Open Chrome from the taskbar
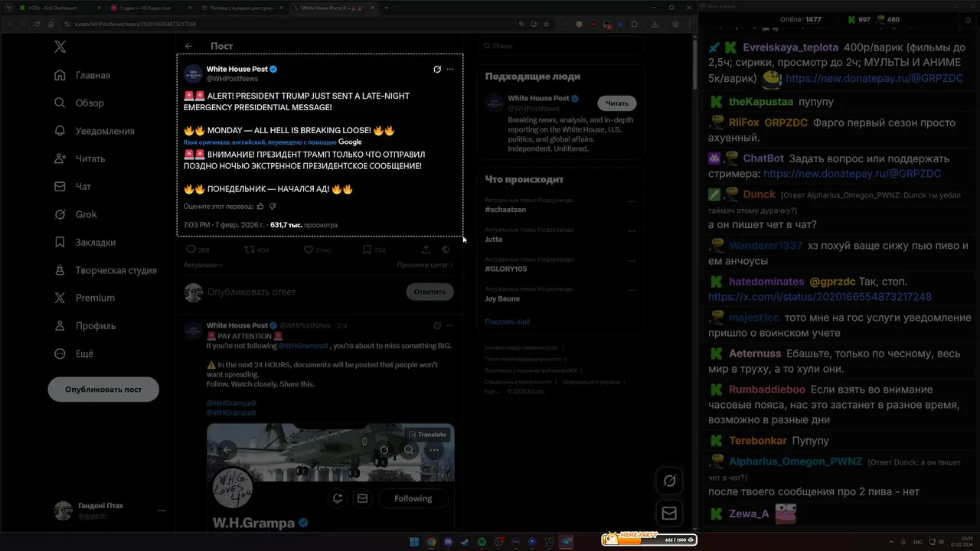Viewport: 980px width, 551px height. tap(431, 542)
